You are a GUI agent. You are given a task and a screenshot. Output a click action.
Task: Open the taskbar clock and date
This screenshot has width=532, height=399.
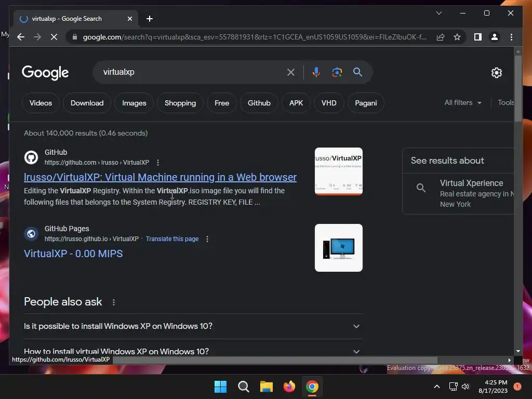pyautogui.click(x=493, y=387)
